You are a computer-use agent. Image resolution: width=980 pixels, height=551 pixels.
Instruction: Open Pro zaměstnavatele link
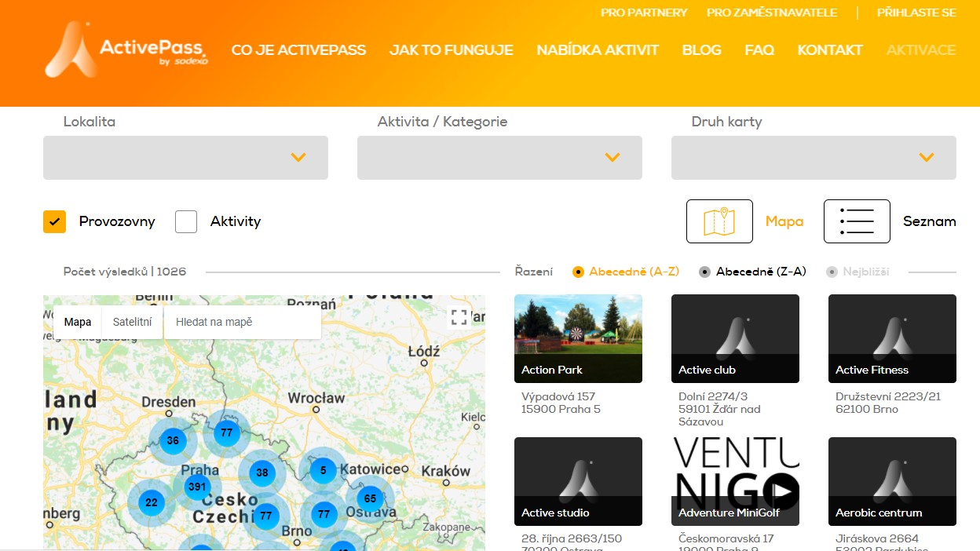tap(771, 13)
